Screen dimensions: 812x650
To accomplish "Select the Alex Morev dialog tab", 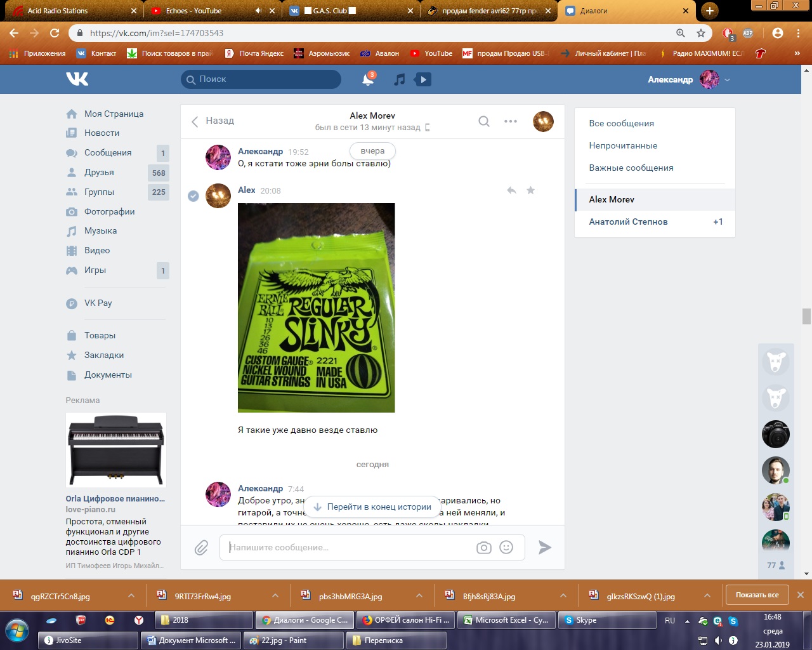I will tap(655, 199).
